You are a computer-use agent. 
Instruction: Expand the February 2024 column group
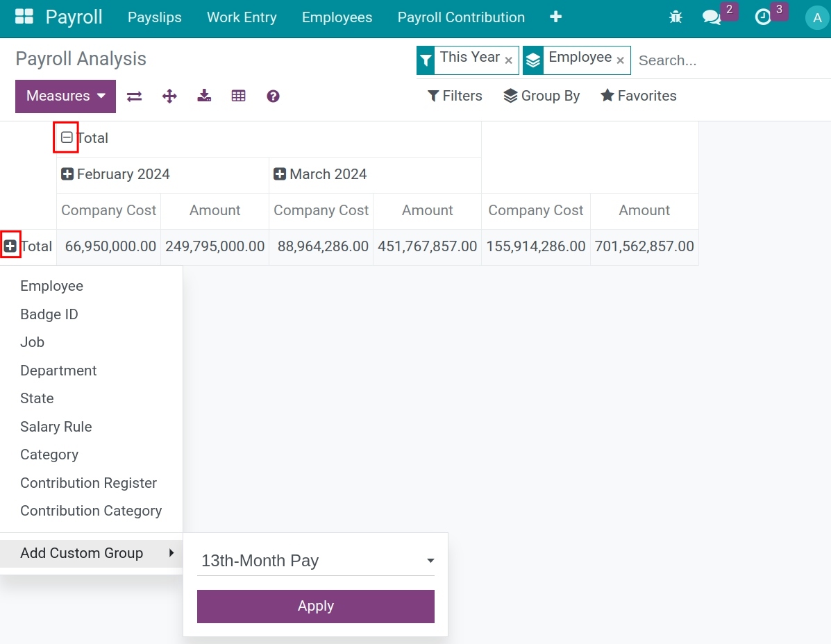68,173
